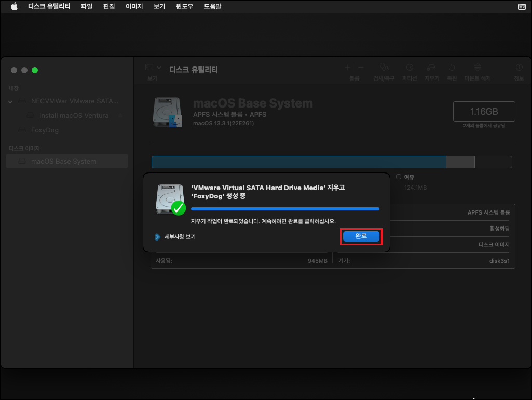Click the disk usage capacity bar
This screenshot has height=400, width=532.
(332, 162)
